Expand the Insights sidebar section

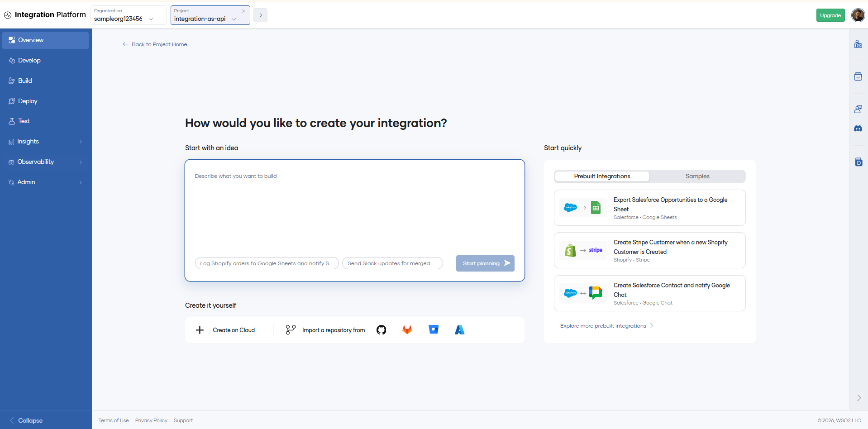tap(46, 142)
